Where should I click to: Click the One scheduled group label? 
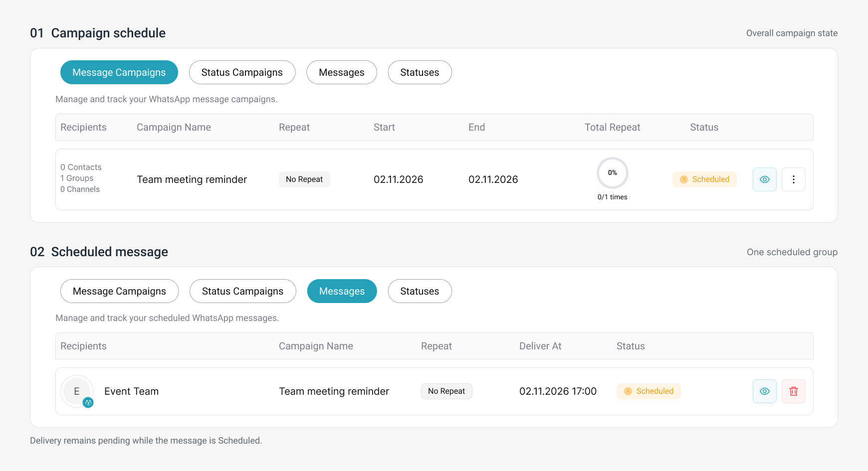pyautogui.click(x=792, y=252)
